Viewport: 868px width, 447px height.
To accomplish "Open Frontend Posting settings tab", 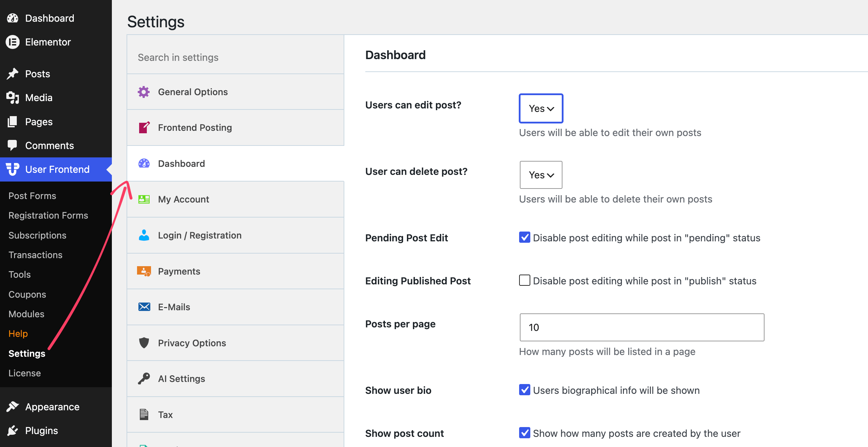I will click(236, 127).
